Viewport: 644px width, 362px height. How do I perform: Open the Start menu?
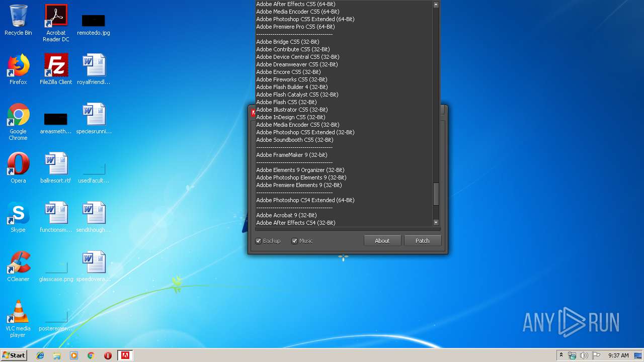(x=14, y=355)
